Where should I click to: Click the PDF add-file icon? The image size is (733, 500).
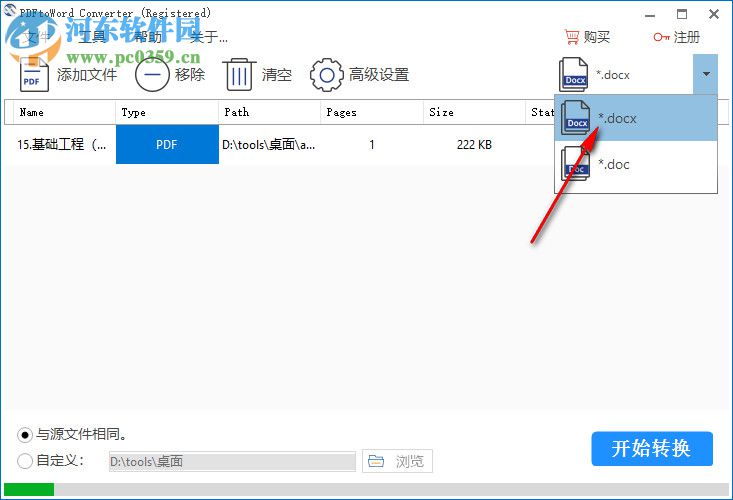[x=34, y=75]
